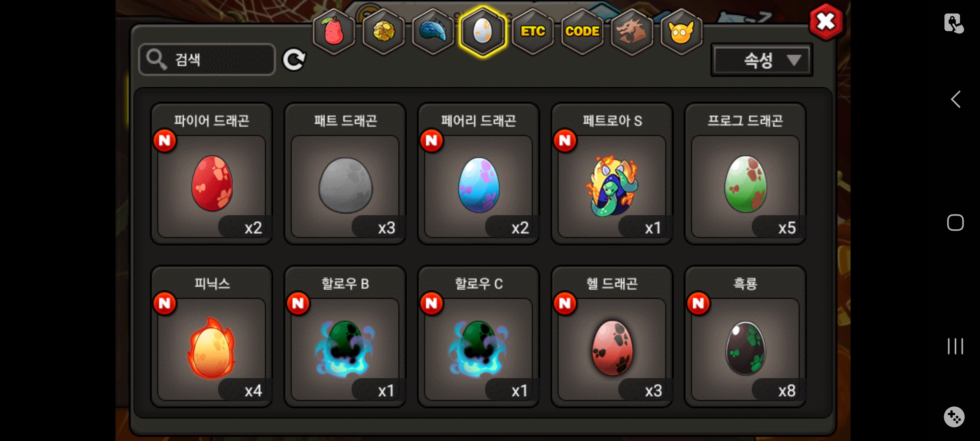The height and width of the screenshot is (441, 980).
Task: Select the 파이어 드래곤 red egg
Action: tap(212, 174)
